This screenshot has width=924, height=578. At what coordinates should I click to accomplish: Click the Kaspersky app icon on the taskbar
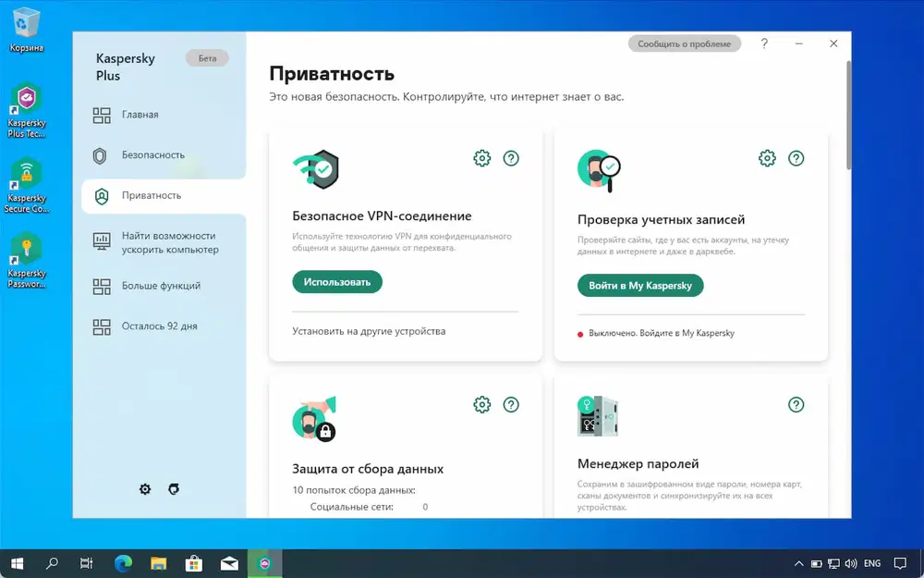pos(264,564)
